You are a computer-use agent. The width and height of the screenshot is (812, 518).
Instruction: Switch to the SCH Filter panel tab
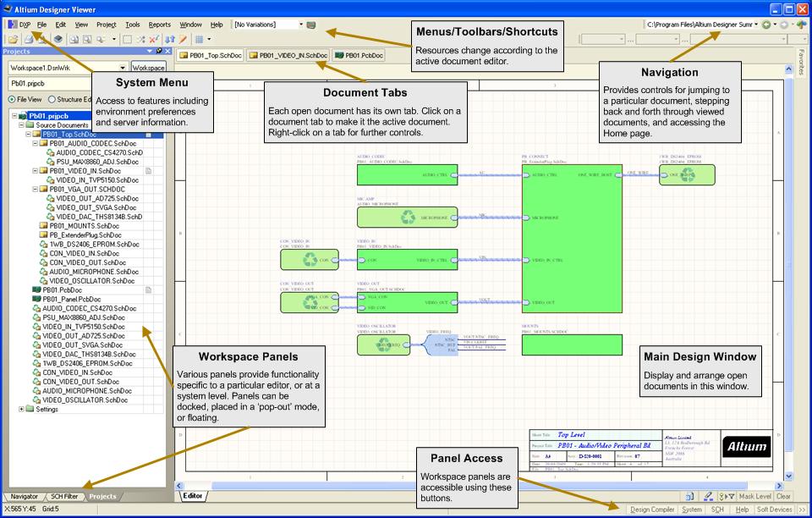click(65, 496)
